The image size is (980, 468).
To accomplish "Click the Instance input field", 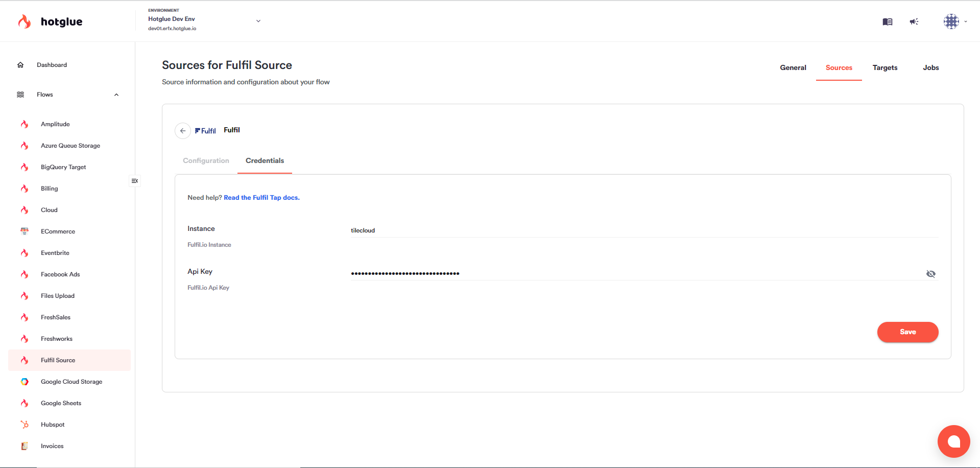I will [644, 230].
